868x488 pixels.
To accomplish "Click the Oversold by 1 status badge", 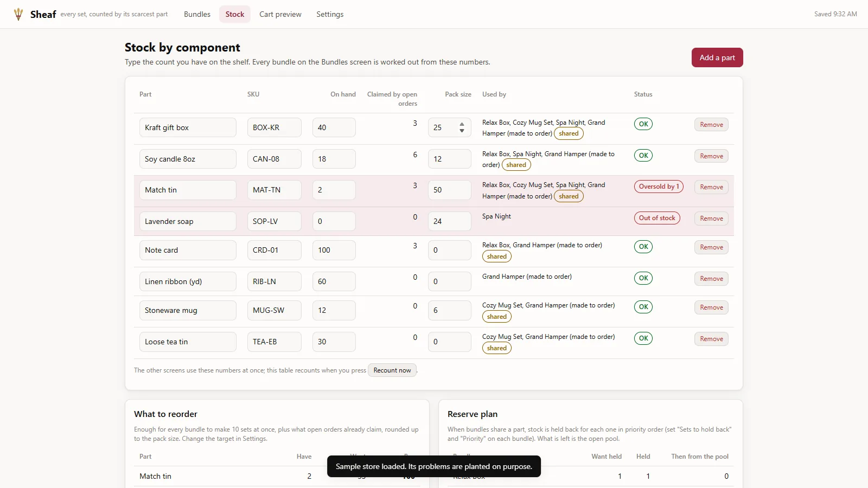I will click(x=659, y=187).
